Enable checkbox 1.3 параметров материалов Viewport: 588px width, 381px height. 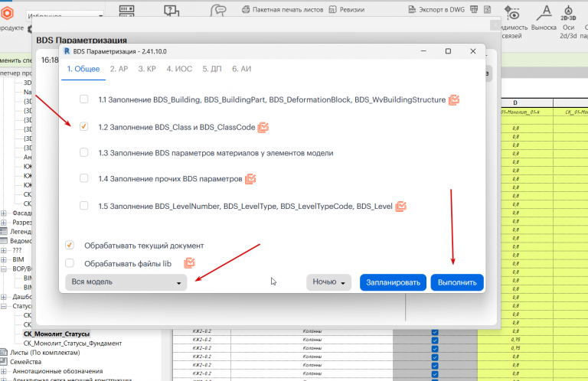[84, 152]
